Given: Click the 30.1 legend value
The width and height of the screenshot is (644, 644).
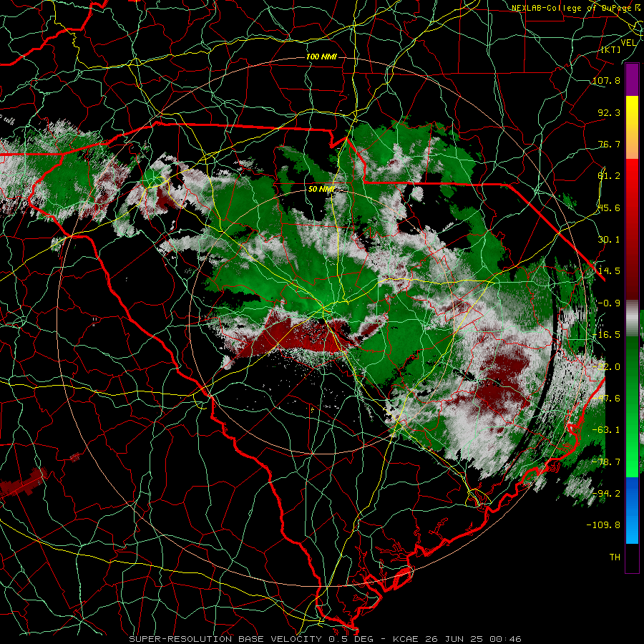Looking at the screenshot, I should (x=609, y=240).
